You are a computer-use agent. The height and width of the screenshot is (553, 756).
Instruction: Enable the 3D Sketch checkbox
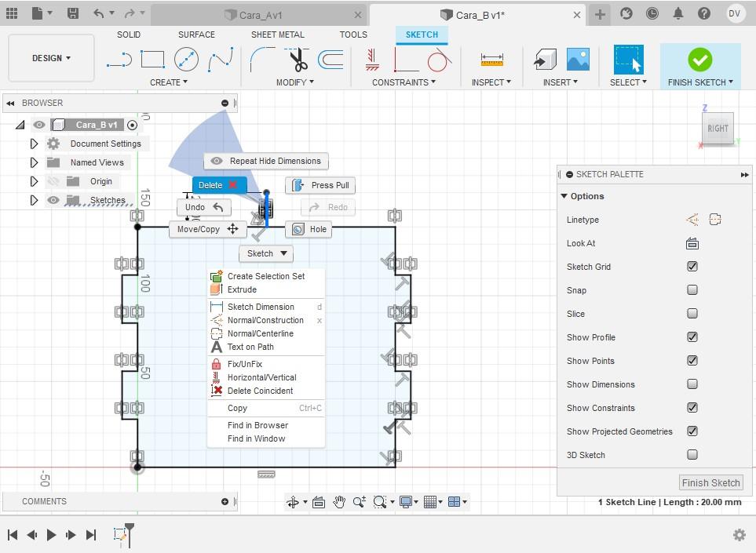coord(692,455)
